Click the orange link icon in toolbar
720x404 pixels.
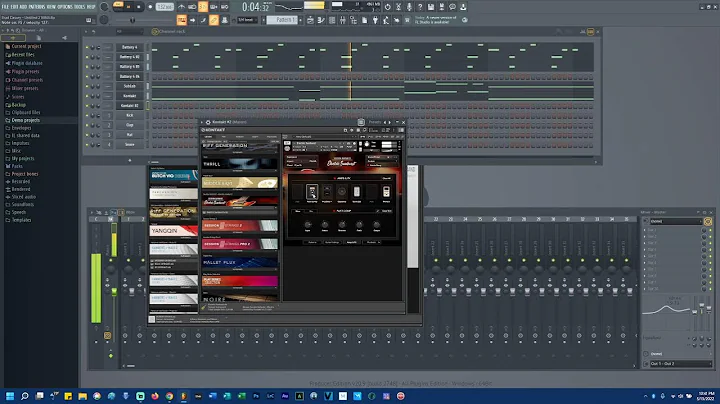[214, 20]
